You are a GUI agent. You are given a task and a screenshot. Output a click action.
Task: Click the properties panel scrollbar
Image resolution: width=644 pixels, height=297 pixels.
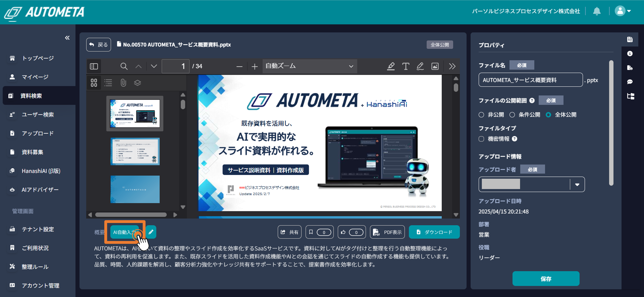point(611,123)
